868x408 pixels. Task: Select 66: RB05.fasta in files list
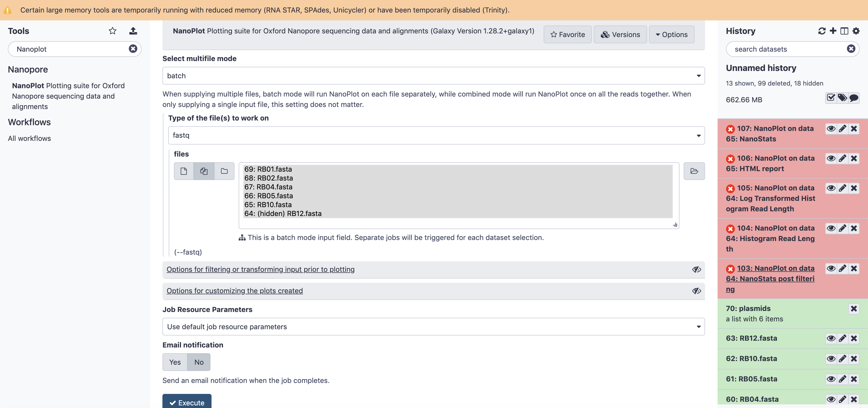(x=458, y=196)
